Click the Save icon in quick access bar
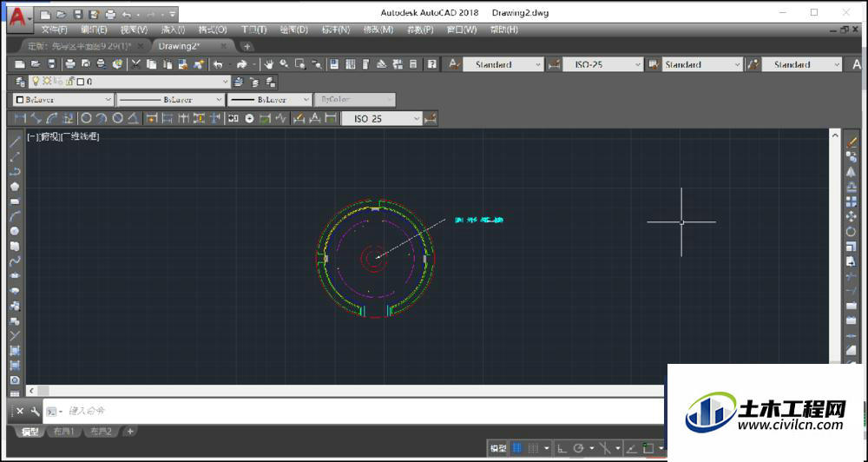 tap(77, 15)
